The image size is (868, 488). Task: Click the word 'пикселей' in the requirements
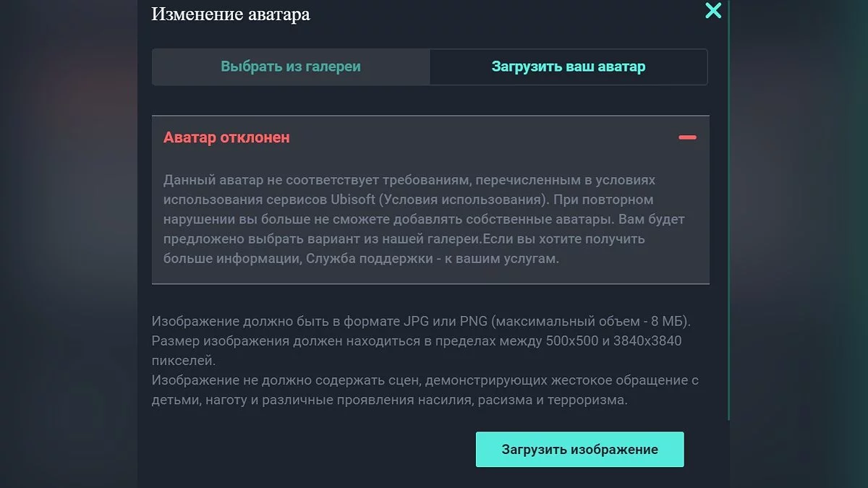(182, 360)
